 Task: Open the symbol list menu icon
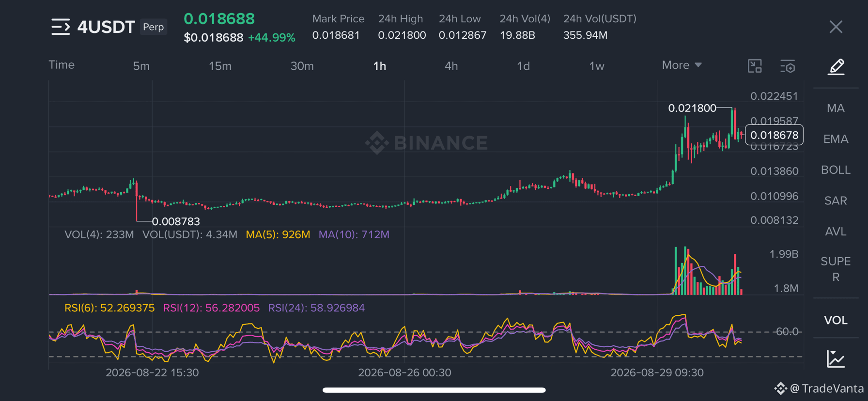click(61, 27)
